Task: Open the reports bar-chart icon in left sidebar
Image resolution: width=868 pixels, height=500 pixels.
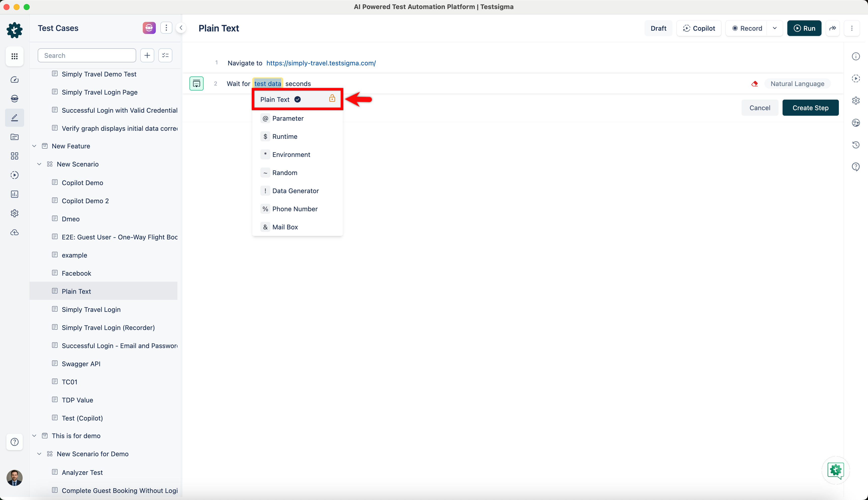Action: (x=14, y=194)
